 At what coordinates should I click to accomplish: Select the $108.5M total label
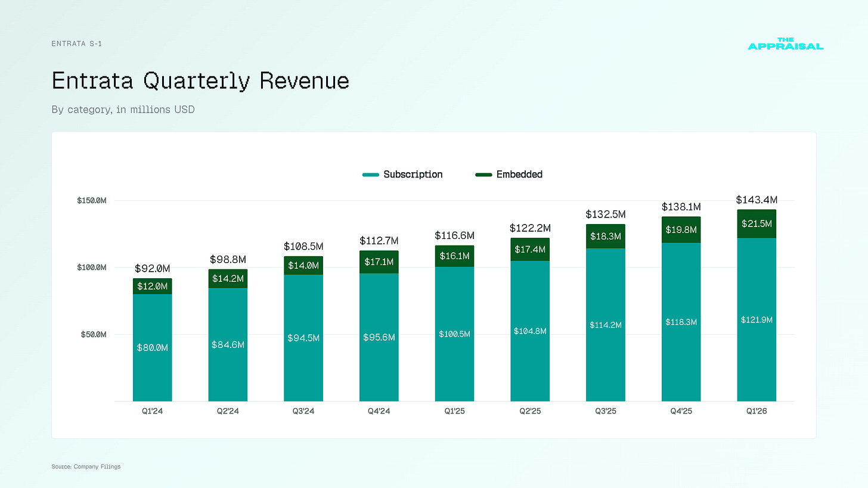(x=303, y=247)
